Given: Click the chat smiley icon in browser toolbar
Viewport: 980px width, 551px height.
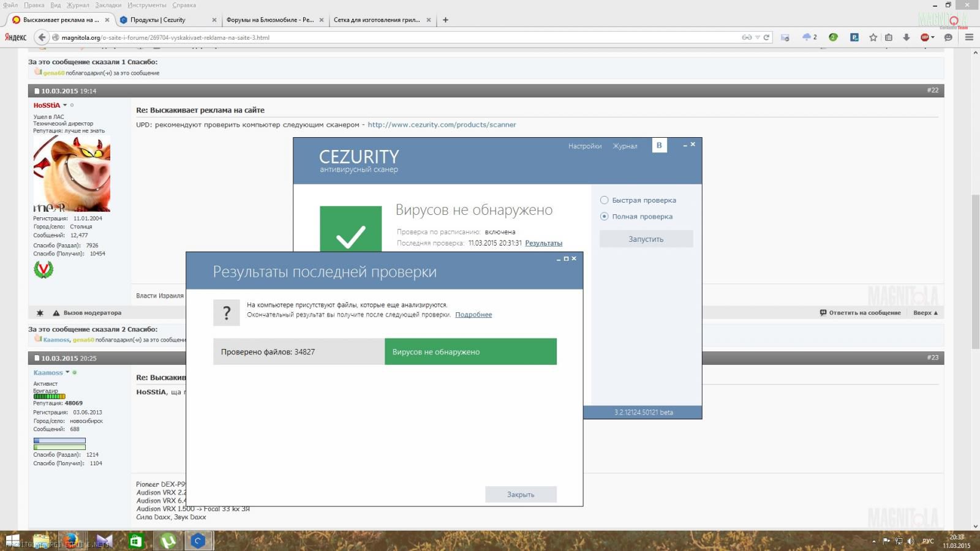Looking at the screenshot, I should click(948, 37).
